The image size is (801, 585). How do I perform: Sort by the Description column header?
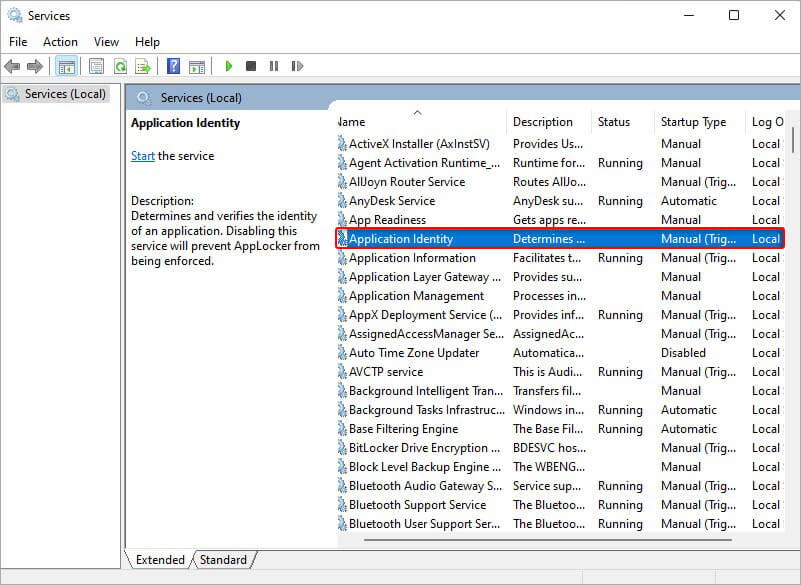[x=549, y=122]
